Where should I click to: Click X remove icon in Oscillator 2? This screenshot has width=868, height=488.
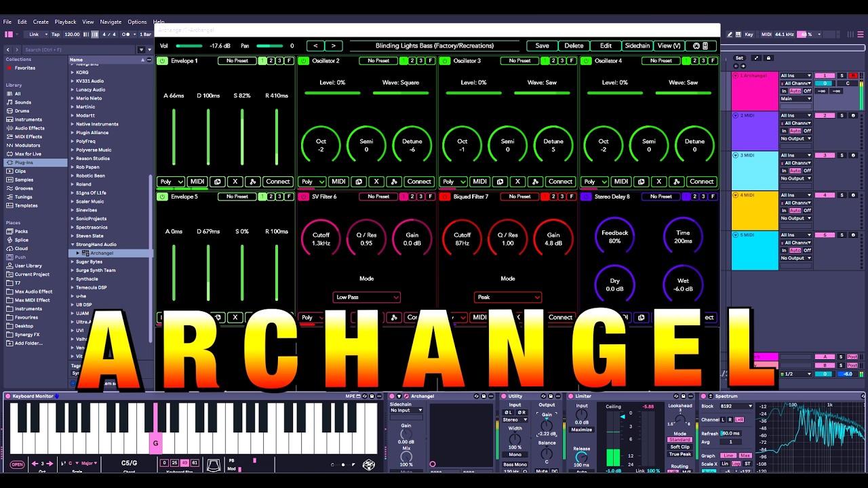coord(376,182)
